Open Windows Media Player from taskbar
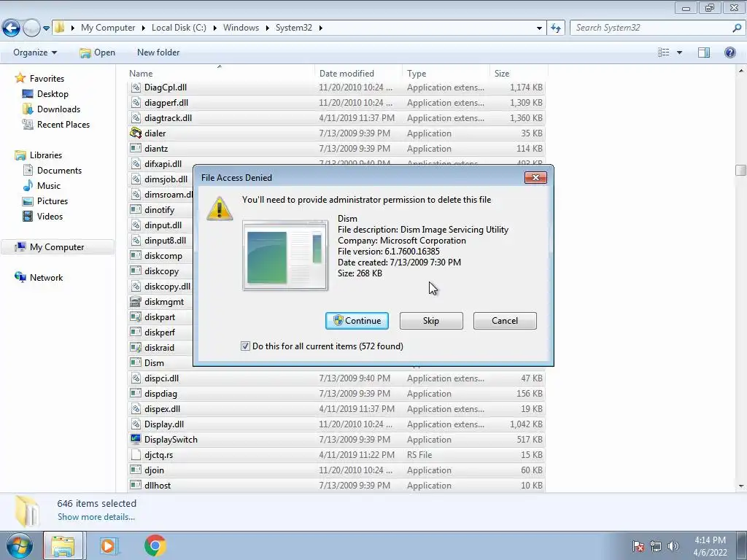 tap(108, 545)
